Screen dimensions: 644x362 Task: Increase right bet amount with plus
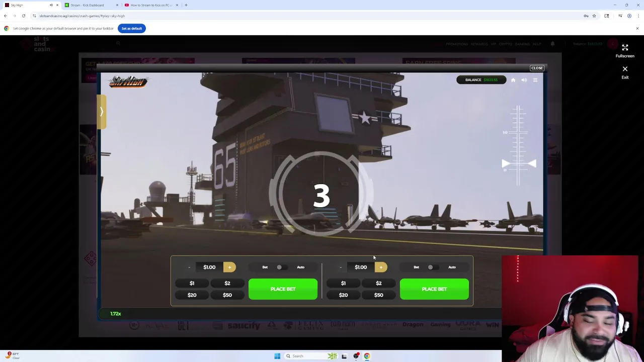point(381,267)
